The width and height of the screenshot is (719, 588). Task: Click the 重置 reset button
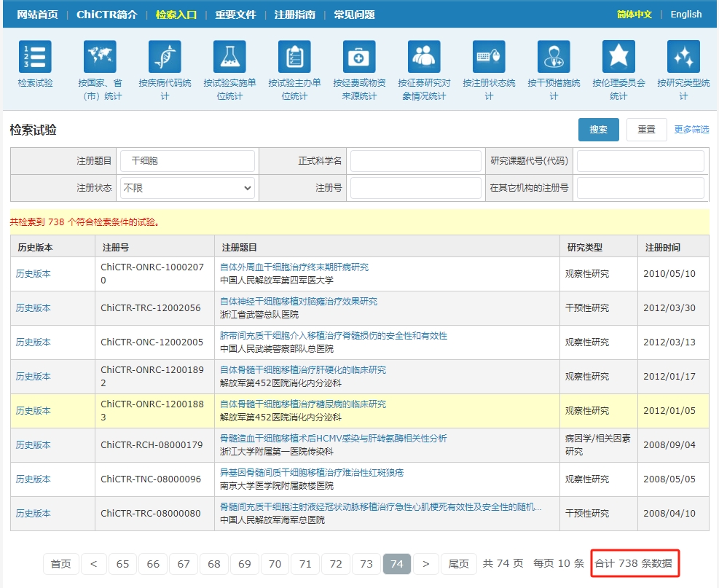pos(646,130)
